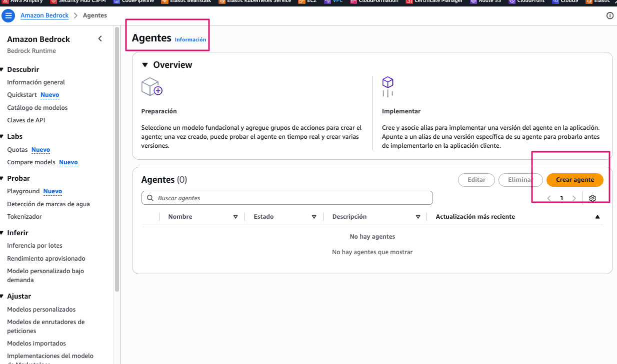Click the Eliminar button
This screenshot has height=364, width=617.
[520, 180]
